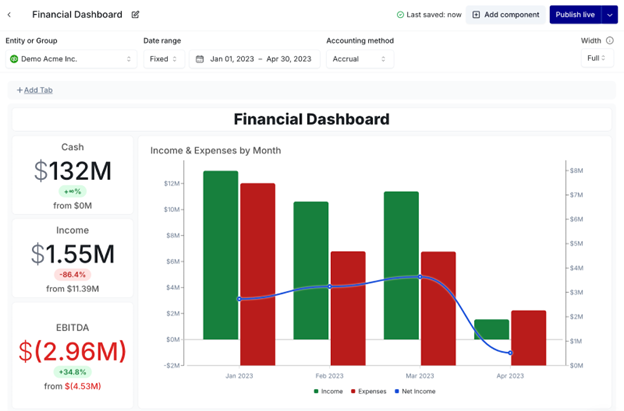This screenshot has width=624, height=411.
Task: Click the Mar 2023 net income point
Action: click(420, 277)
